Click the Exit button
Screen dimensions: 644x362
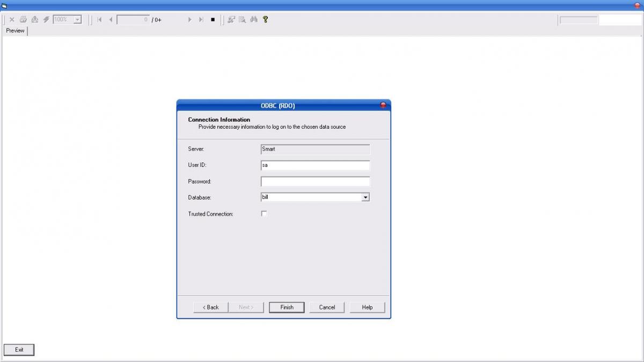pyautogui.click(x=19, y=350)
